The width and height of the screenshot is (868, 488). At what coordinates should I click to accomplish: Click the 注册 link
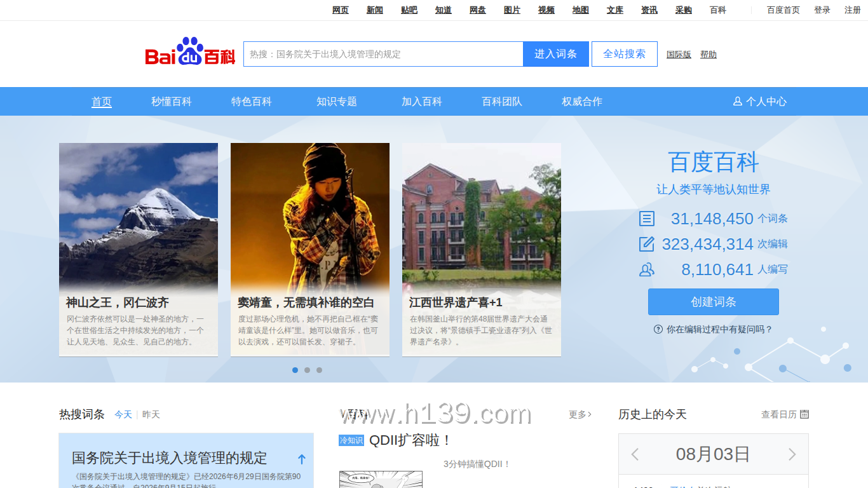point(853,10)
